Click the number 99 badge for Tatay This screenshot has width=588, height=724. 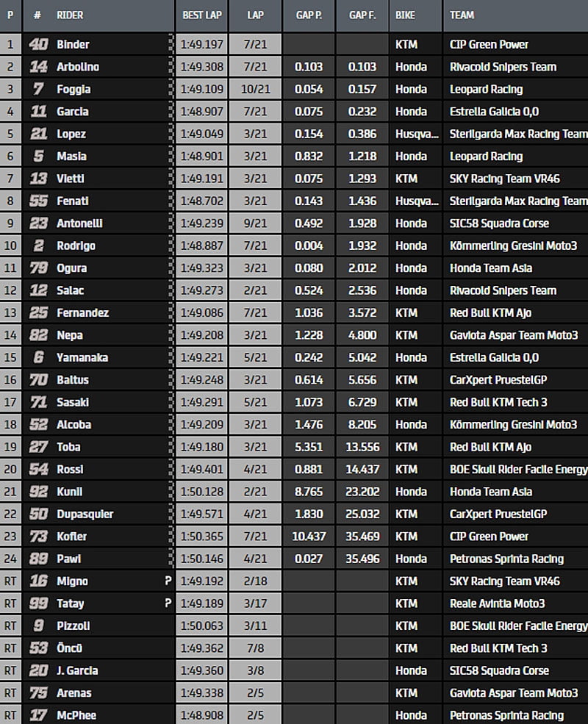click(x=38, y=604)
